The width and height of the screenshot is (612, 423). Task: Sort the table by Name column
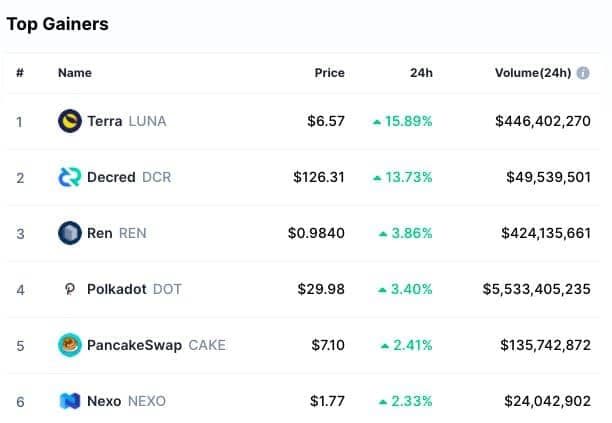tap(75, 73)
